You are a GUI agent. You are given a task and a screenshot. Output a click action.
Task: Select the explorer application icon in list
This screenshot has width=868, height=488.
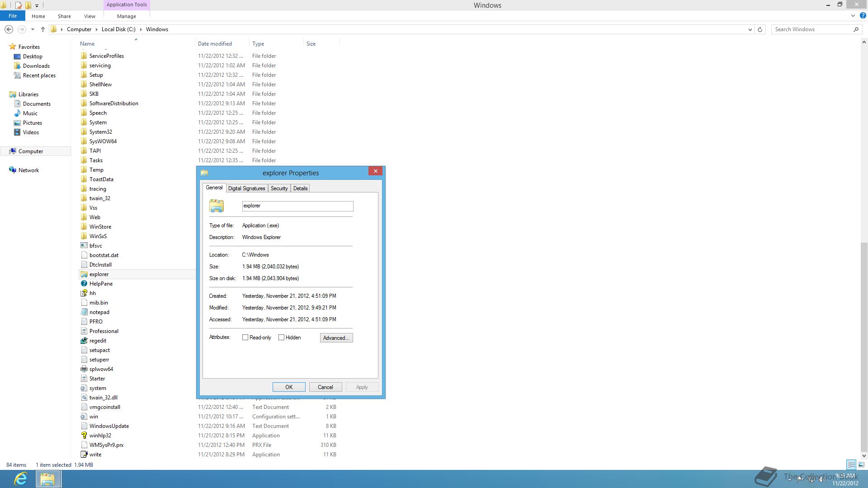click(x=84, y=274)
